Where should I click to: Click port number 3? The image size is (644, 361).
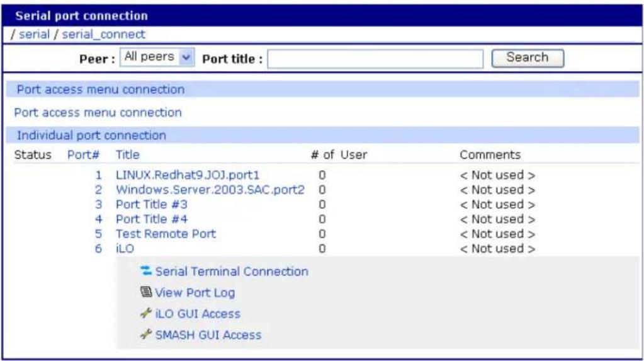(x=99, y=204)
